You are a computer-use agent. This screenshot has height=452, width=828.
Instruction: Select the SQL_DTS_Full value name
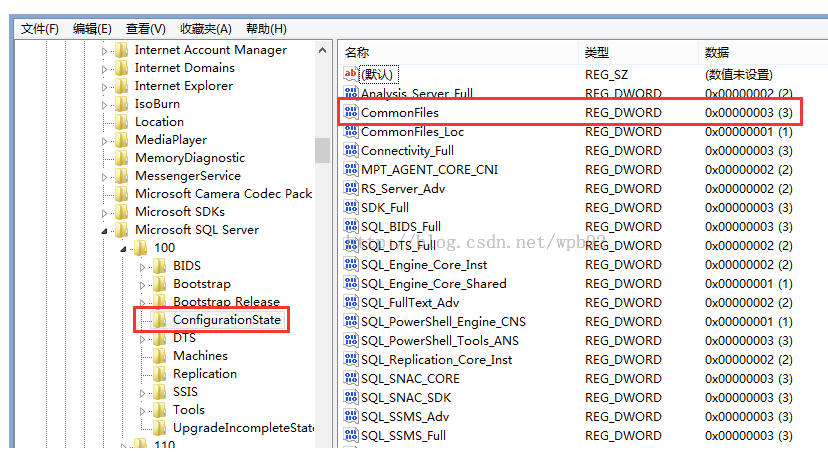pyautogui.click(x=398, y=246)
